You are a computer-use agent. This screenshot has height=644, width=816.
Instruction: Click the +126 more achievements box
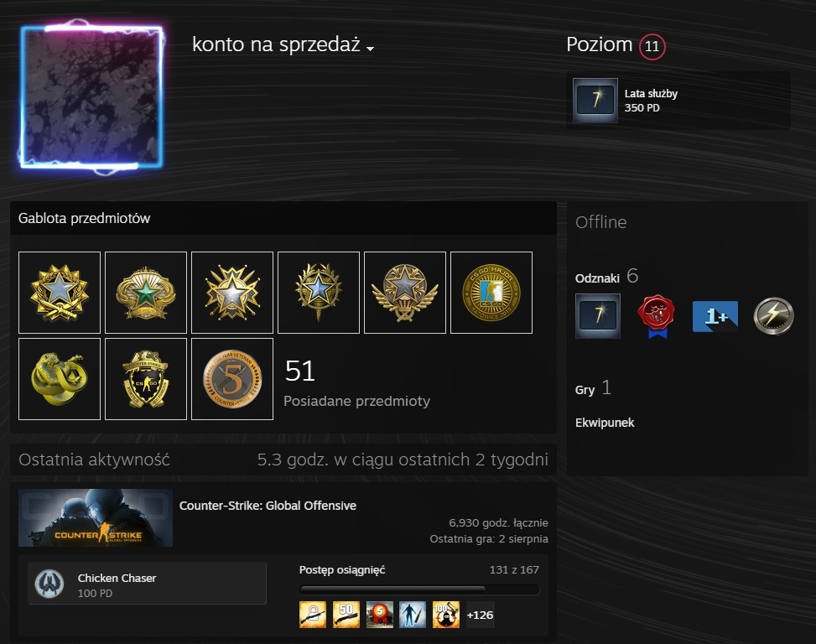480,615
